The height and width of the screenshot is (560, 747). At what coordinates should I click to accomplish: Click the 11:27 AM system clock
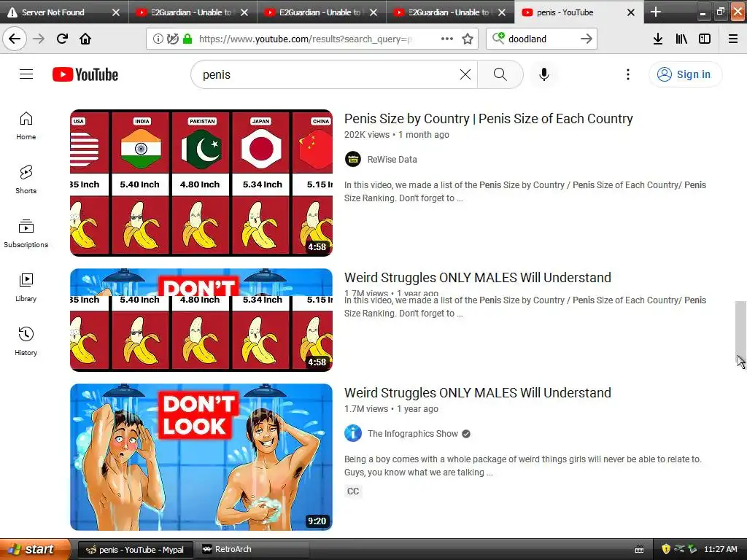[x=720, y=550]
